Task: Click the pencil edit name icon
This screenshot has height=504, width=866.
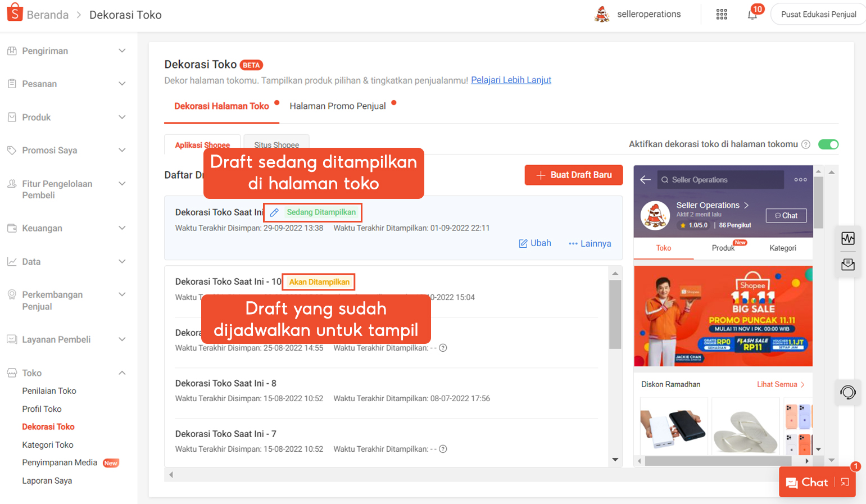Action: (274, 212)
